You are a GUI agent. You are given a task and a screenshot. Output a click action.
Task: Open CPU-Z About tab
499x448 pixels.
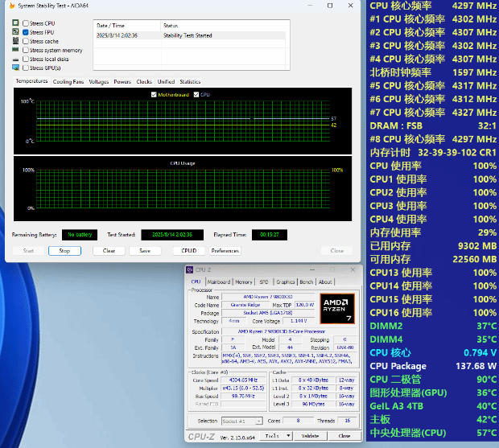coord(325,282)
